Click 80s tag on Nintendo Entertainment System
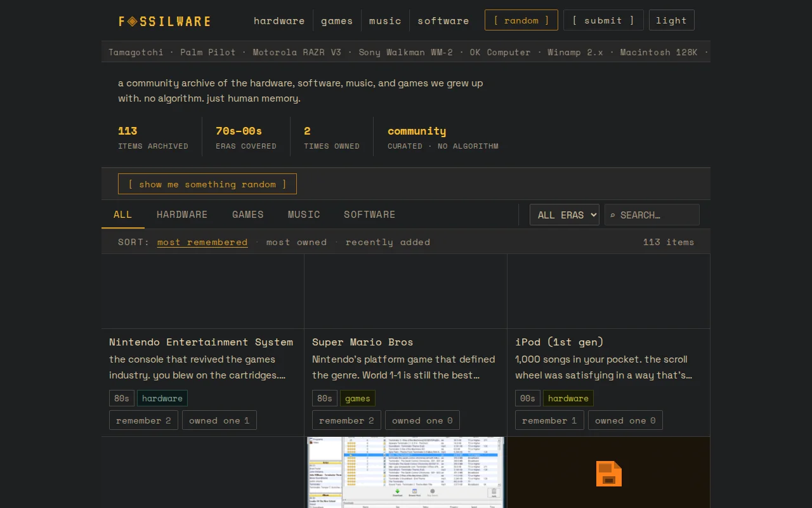The width and height of the screenshot is (812, 508). [122, 398]
